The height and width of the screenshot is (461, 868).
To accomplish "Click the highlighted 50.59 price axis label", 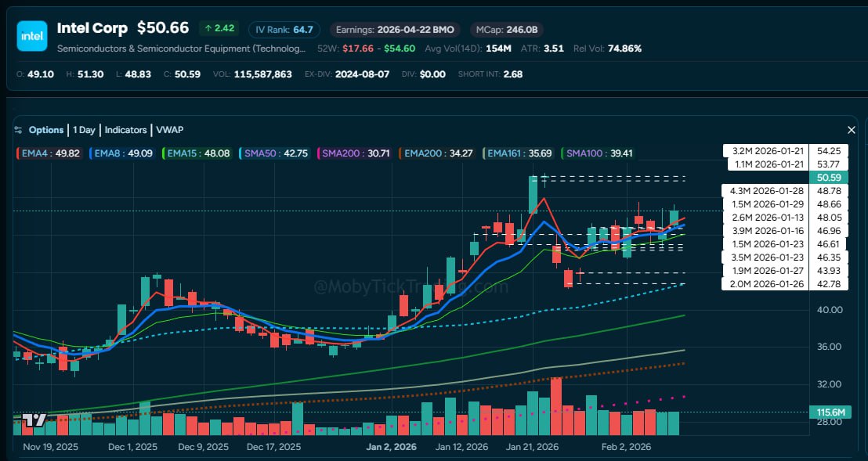I will pyautogui.click(x=830, y=178).
